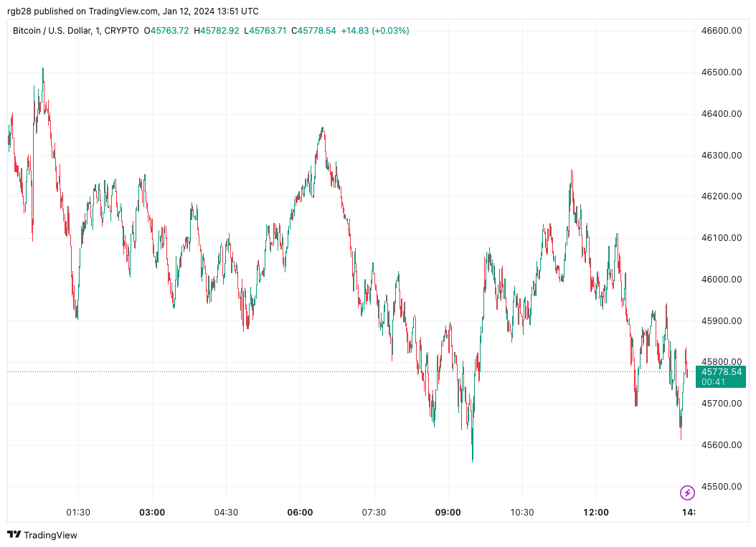This screenshot has height=547, width=756.
Task: Click the 01:30 time axis label
Action: (x=78, y=512)
